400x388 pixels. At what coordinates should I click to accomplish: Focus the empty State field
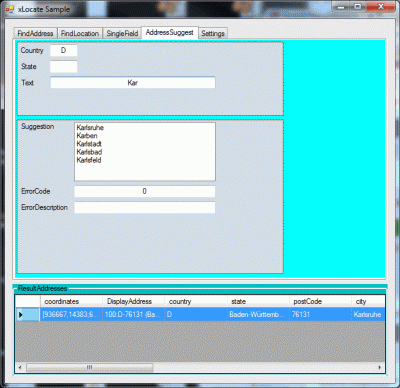(63, 67)
